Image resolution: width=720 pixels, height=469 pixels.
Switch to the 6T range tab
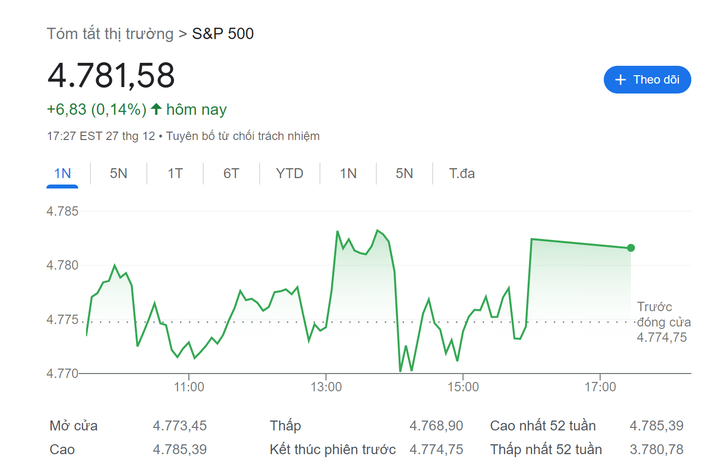point(231,174)
